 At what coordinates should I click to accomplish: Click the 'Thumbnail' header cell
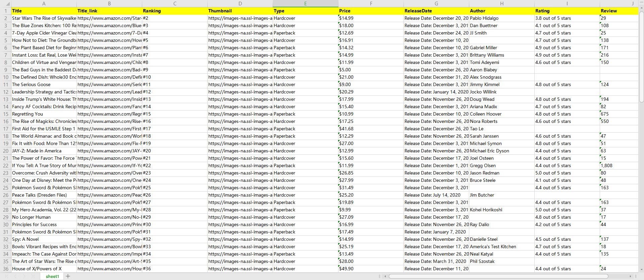[x=240, y=11]
